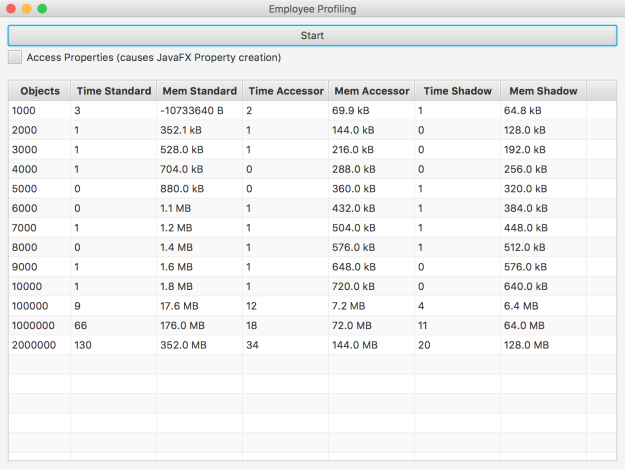This screenshot has height=469, width=625.
Task: Click the 64.0 MB cell
Action: (x=543, y=325)
